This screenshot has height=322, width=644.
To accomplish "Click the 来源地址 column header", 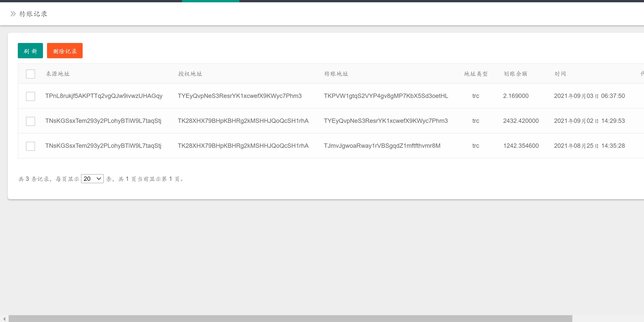I will point(58,74).
